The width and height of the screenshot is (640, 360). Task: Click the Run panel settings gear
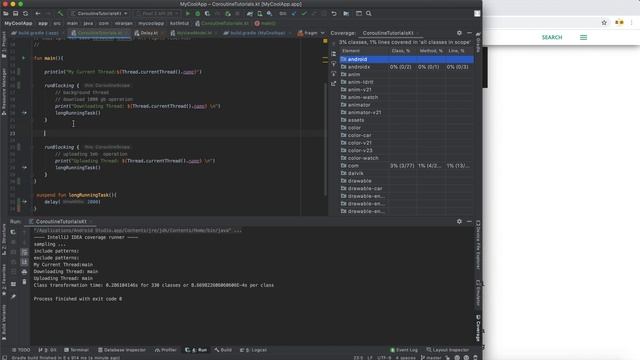click(459, 222)
